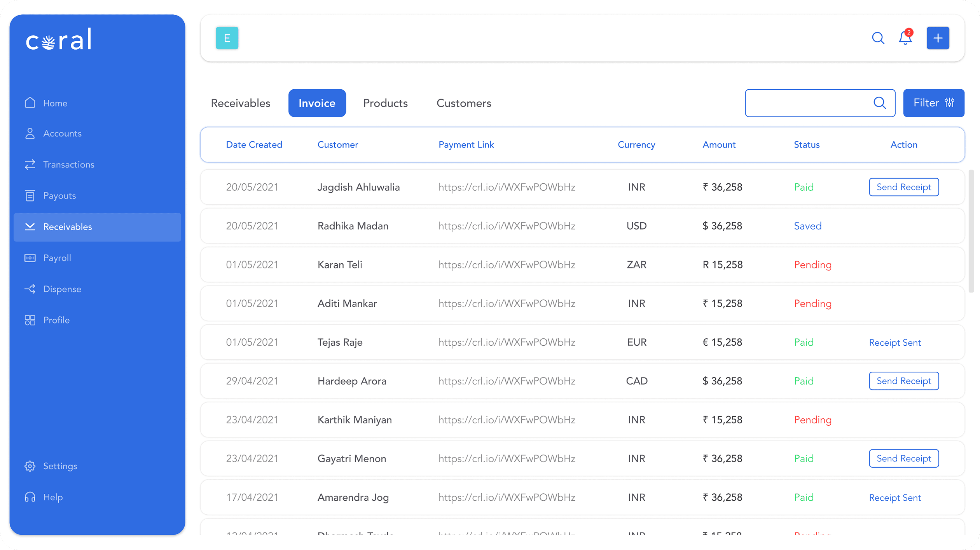Viewport: 980px width, 550px height.
Task: Click the top bar search magnifier
Action: pos(878,38)
